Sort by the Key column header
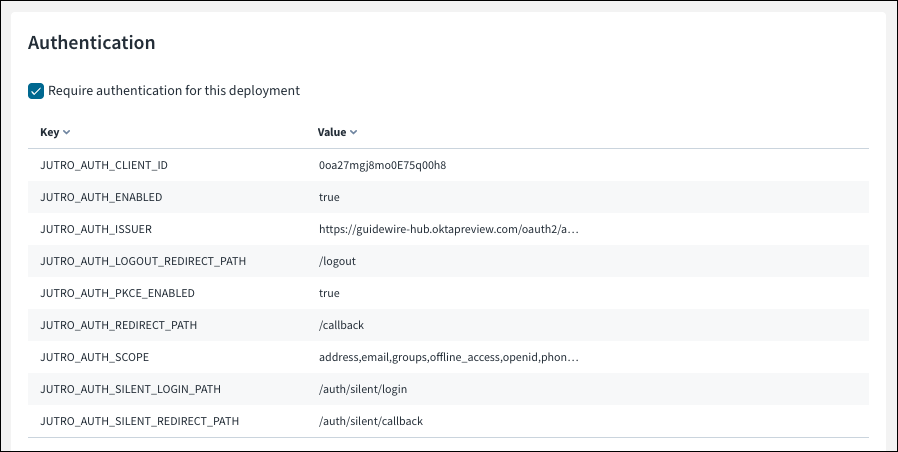 [50, 132]
